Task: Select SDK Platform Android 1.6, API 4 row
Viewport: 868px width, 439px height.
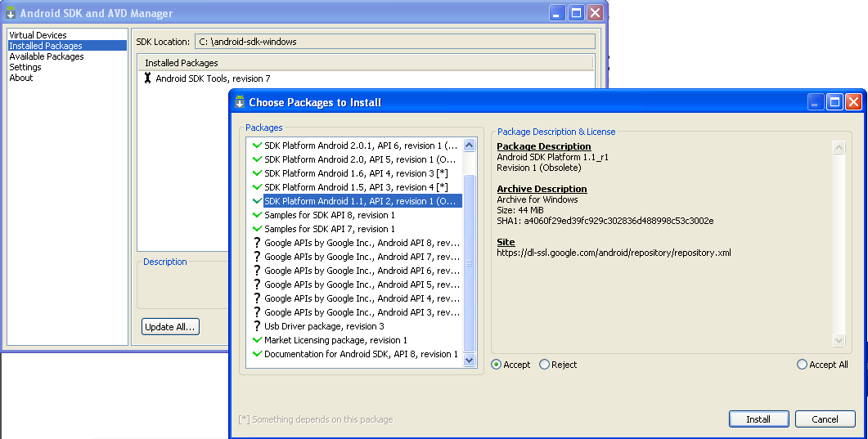Action: coord(355,173)
